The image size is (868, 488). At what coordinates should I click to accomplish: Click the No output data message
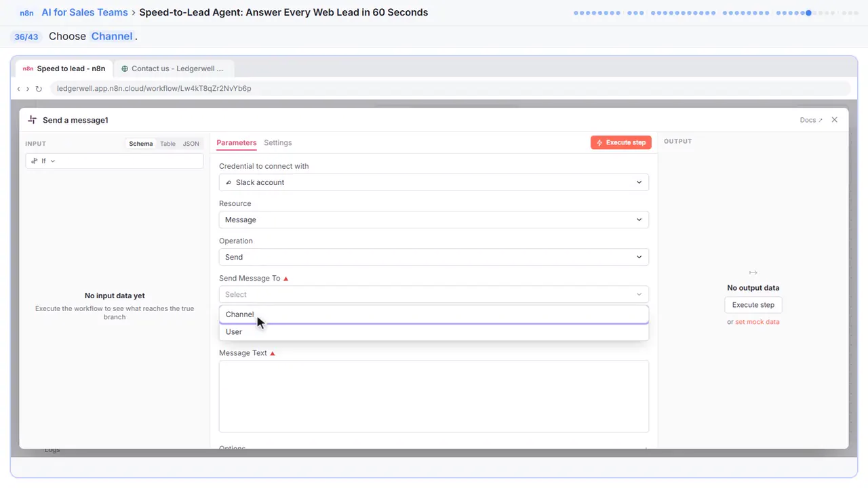753,288
